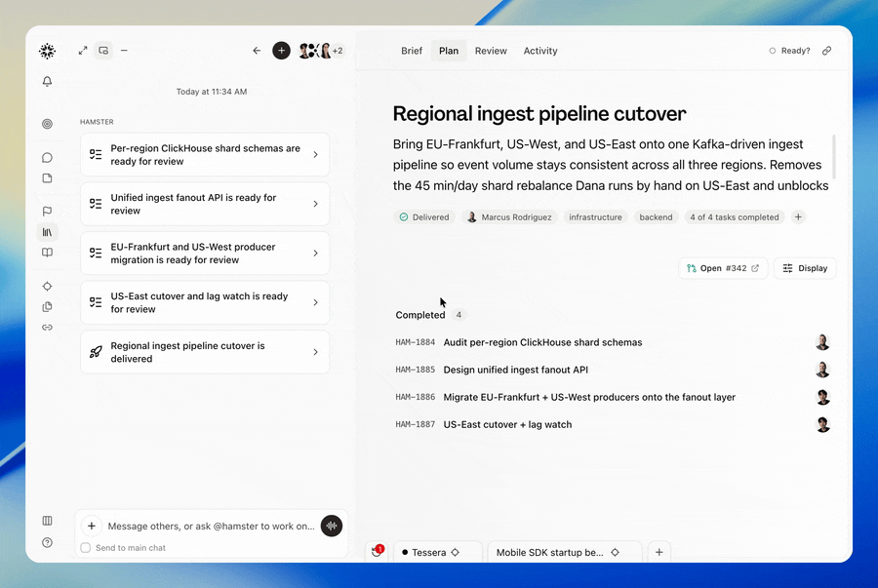Click the diamond icon on Tessera tab
The image size is (878, 588).
click(x=456, y=552)
